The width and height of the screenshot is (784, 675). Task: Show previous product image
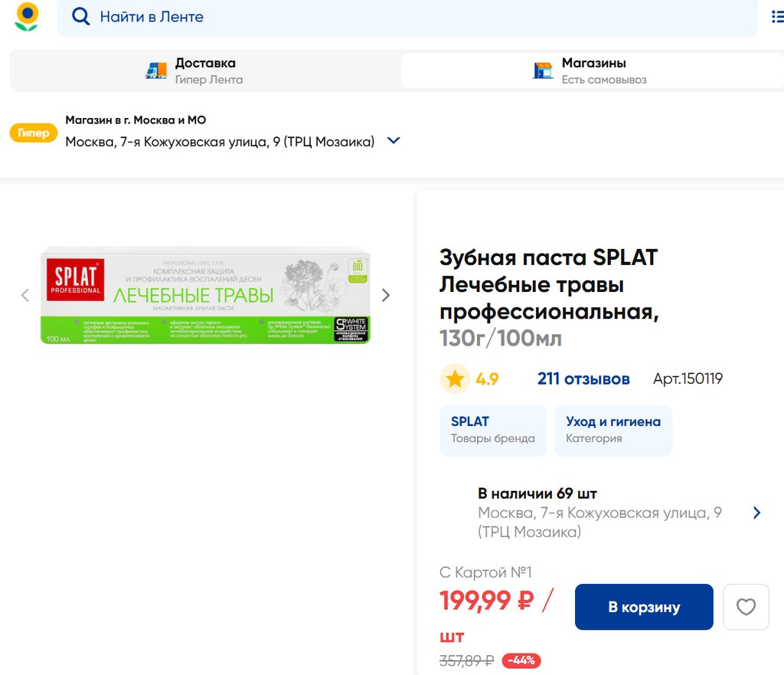click(x=25, y=295)
